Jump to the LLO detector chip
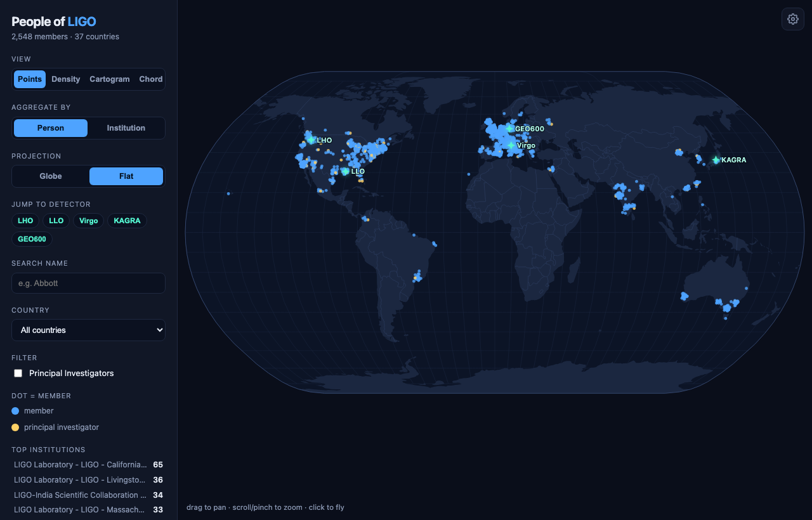This screenshot has height=520, width=812. click(56, 221)
